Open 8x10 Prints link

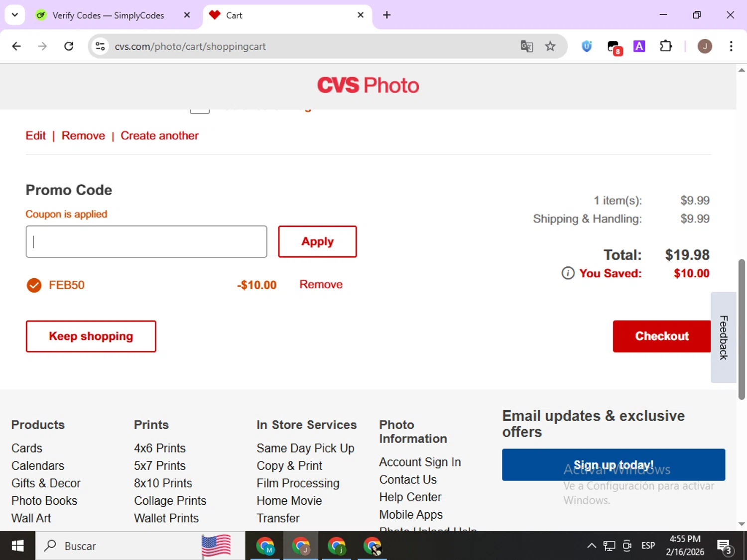pos(163,483)
